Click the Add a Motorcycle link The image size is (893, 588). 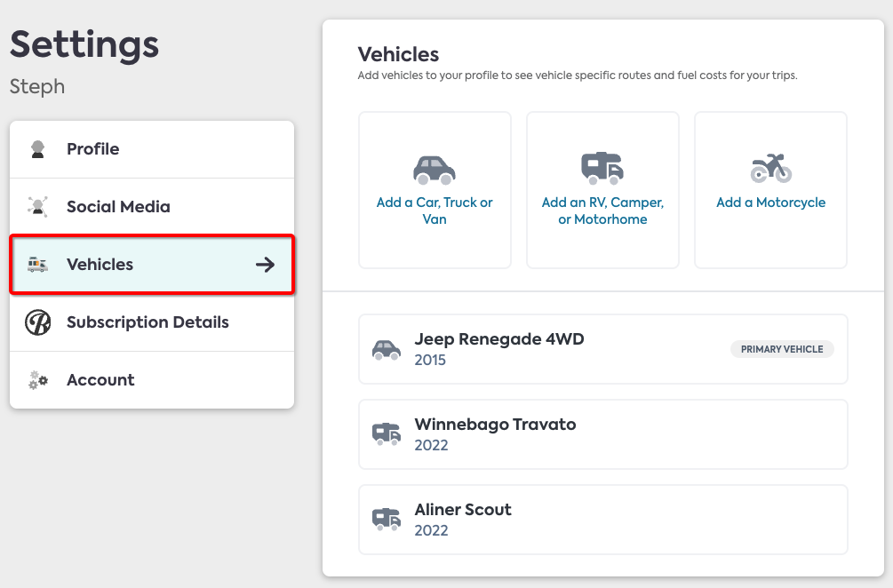point(770,203)
